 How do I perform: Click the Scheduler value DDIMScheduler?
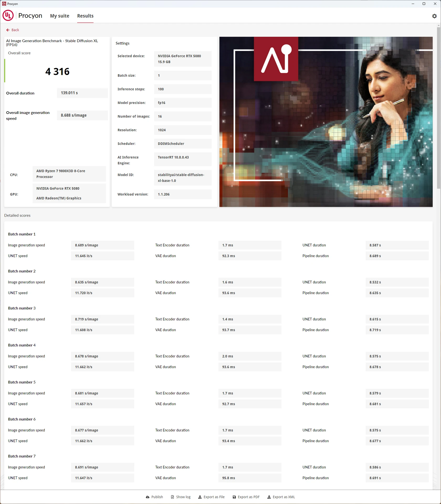(x=183, y=144)
